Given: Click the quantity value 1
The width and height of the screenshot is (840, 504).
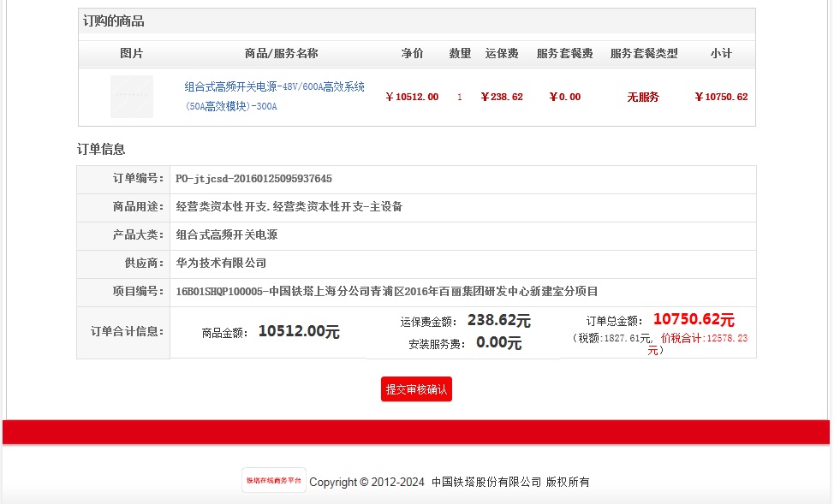Looking at the screenshot, I should (x=460, y=97).
